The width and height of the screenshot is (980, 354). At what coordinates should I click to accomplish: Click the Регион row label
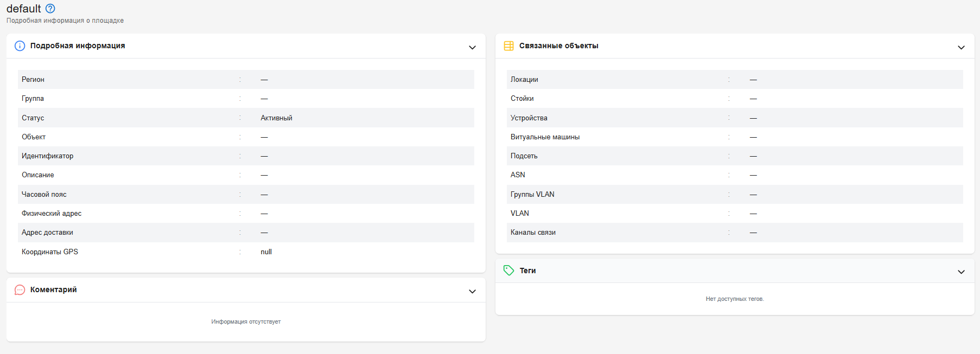click(33, 79)
